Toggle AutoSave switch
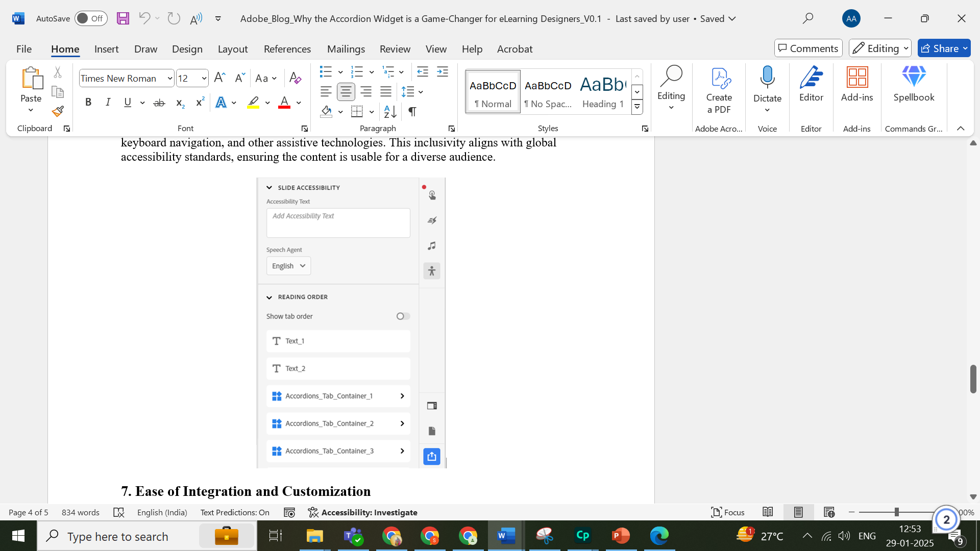 (x=90, y=19)
